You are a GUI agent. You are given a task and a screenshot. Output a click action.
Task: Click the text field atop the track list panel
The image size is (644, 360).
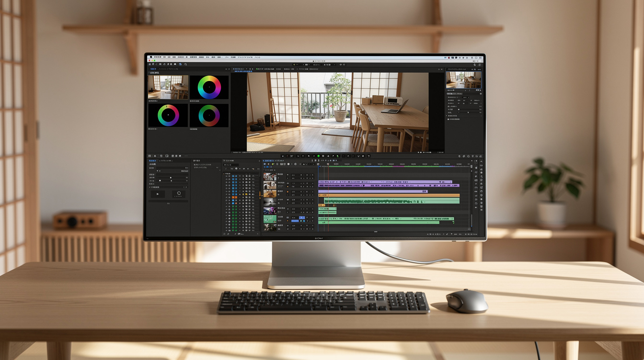pyautogui.click(x=231, y=165)
